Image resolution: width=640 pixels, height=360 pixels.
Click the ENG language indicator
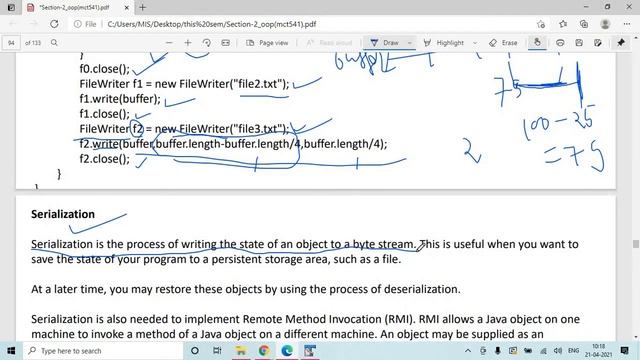[x=573, y=351]
